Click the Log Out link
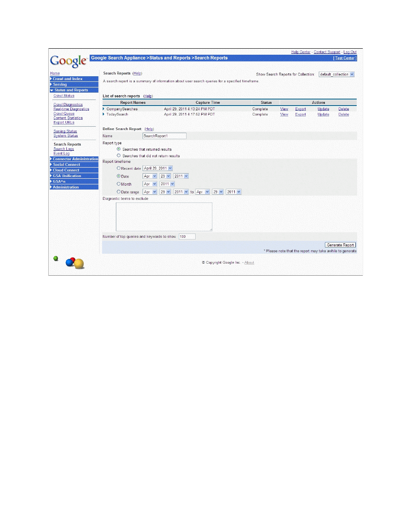 coord(350,52)
